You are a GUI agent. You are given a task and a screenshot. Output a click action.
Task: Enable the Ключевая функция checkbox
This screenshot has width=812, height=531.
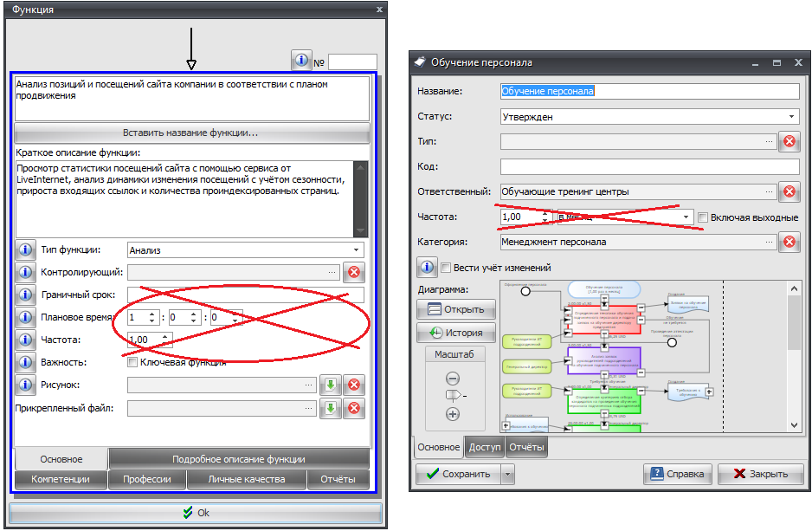(x=132, y=362)
